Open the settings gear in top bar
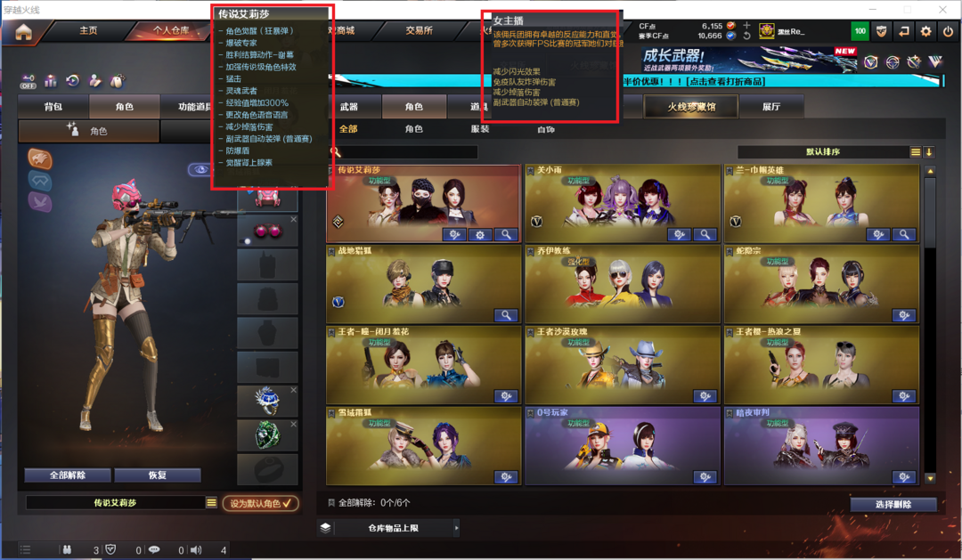Image resolution: width=962 pixels, height=560 pixels. coord(925,31)
